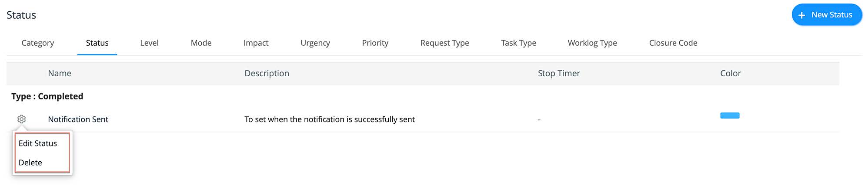Click the Description column header
This screenshot has width=868, height=187.
[267, 73]
